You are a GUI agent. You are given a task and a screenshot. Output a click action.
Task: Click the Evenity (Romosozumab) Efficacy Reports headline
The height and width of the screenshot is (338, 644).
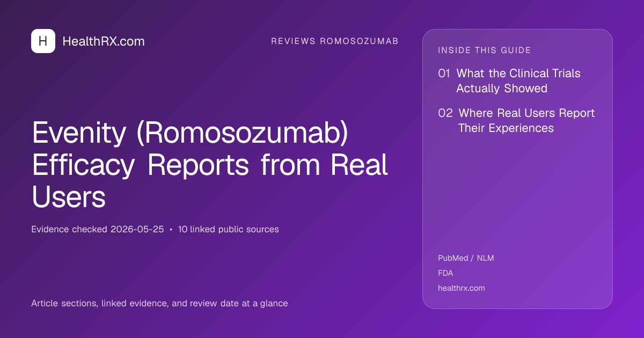[210, 165]
